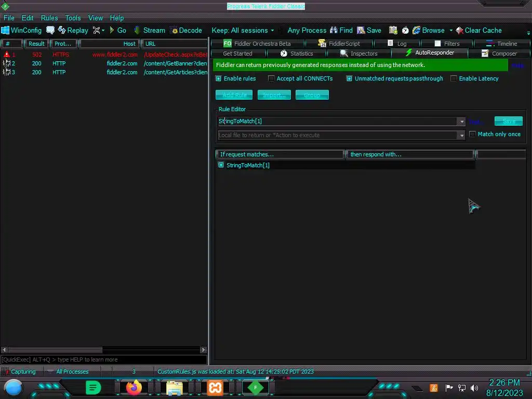Select the AutoResponder tab
This screenshot has height=399, width=532.
click(x=430, y=52)
